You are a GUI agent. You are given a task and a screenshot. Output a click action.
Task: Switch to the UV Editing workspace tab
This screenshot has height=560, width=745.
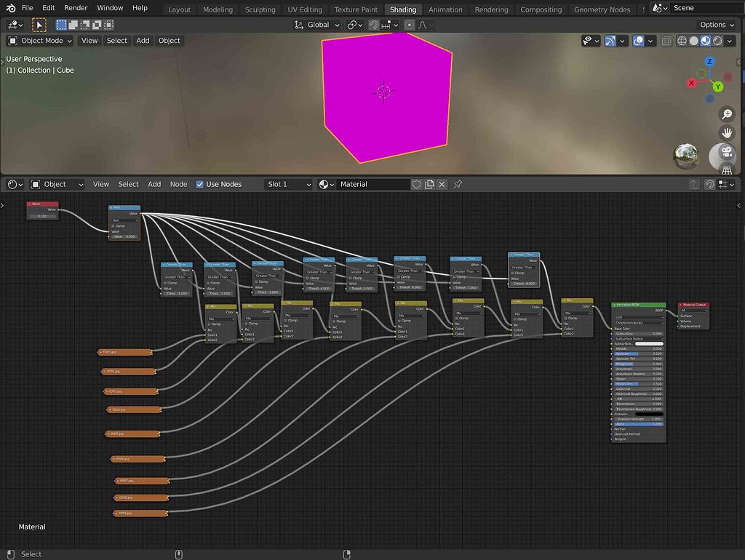tap(305, 9)
